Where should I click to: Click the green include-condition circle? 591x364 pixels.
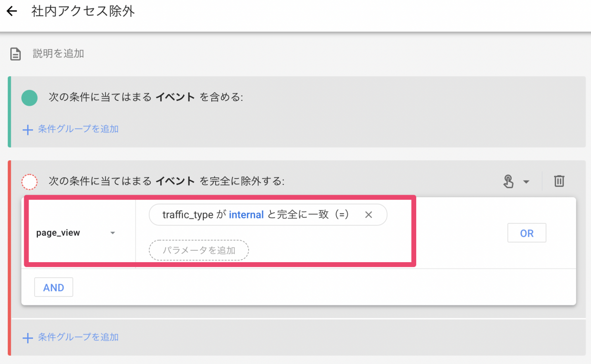pos(30,97)
